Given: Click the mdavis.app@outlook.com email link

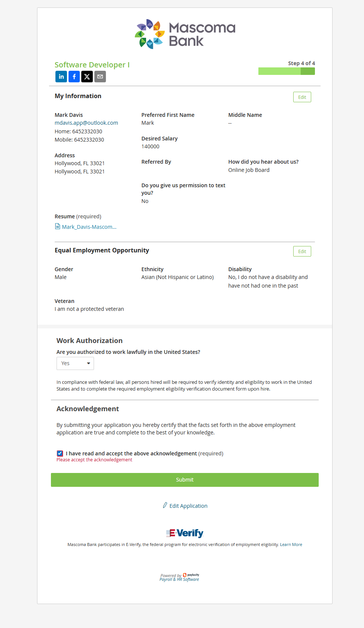Looking at the screenshot, I should click(86, 123).
